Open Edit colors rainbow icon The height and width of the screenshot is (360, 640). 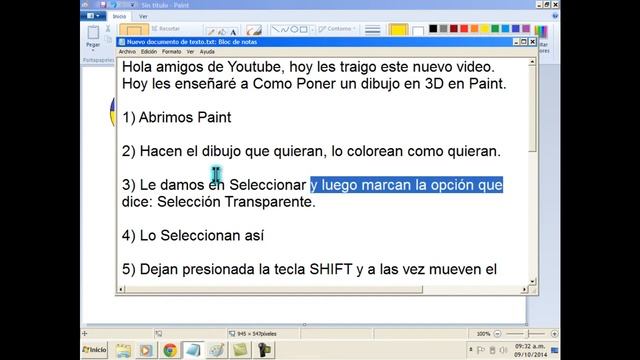pos(541,31)
